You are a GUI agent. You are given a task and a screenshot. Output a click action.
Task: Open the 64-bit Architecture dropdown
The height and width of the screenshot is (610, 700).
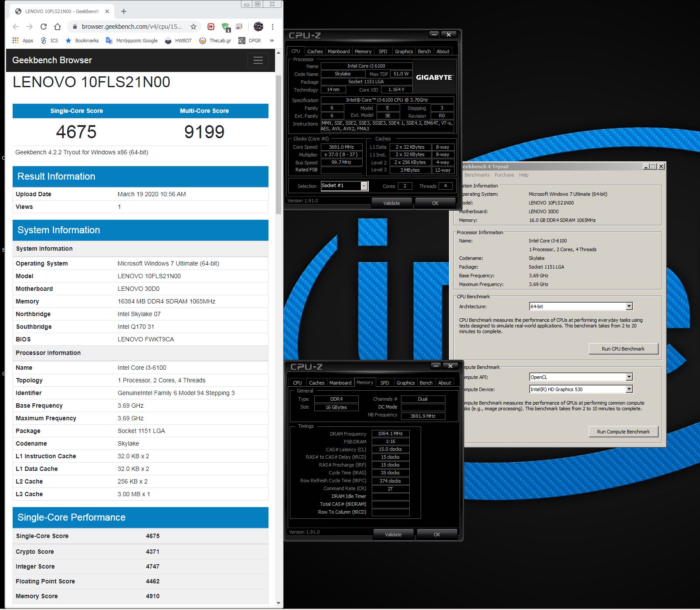point(629,307)
